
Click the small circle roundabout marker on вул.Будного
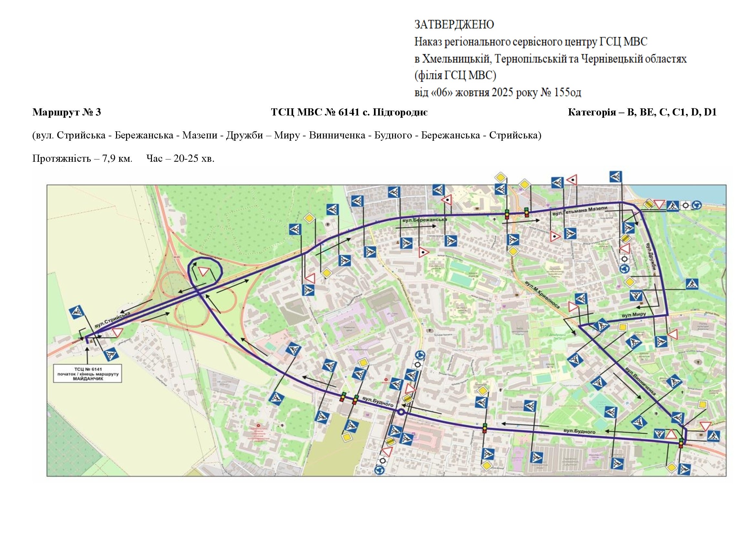[401, 412]
